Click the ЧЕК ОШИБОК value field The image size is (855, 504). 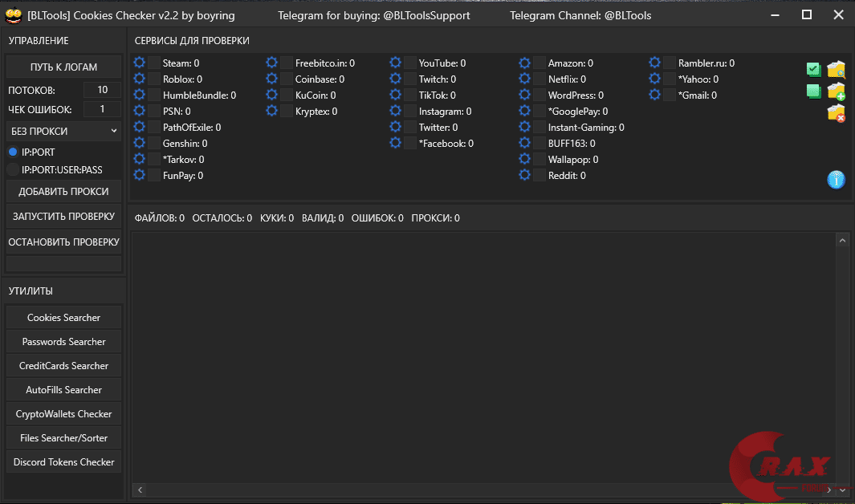102,109
